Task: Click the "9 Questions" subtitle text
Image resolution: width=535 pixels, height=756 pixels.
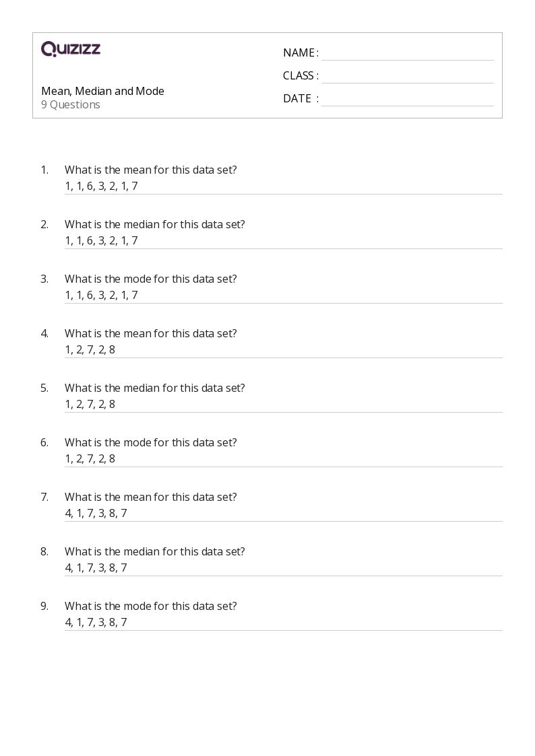Action: click(x=71, y=104)
